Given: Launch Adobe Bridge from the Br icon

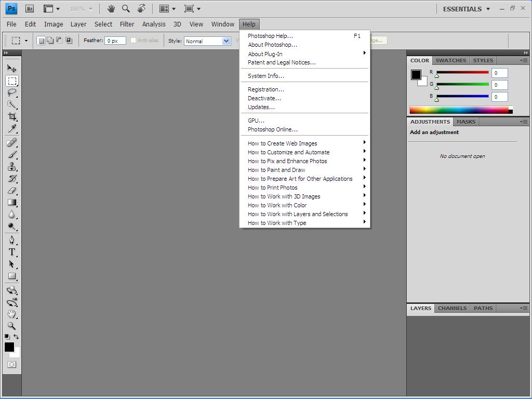Looking at the screenshot, I should pos(30,9).
